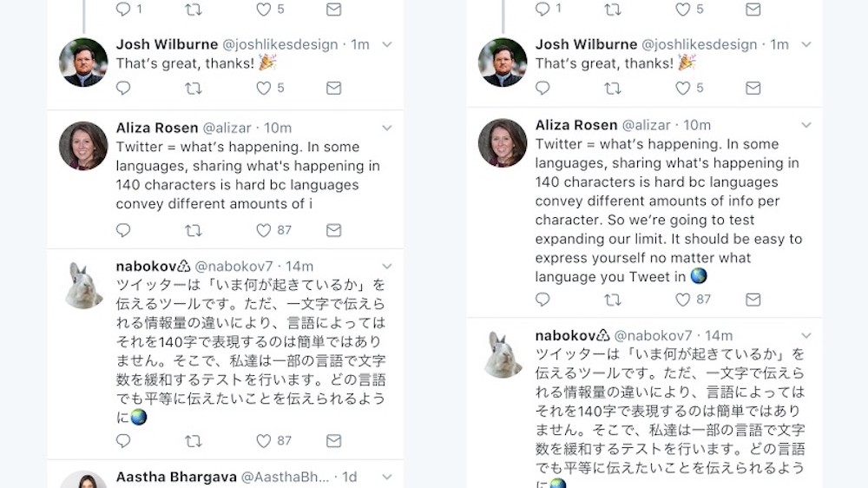Open nabokov's rabbit avatar in right feed
This screenshot has height=488, width=868.
click(503, 354)
